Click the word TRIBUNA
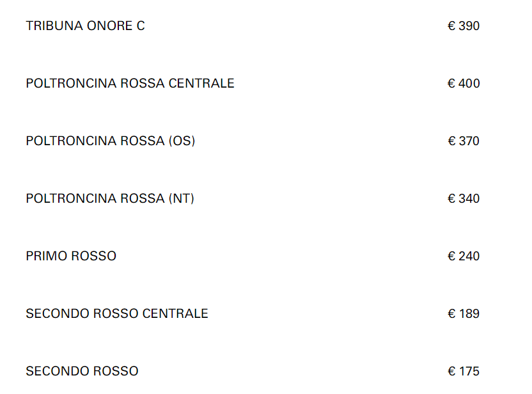 point(52,26)
